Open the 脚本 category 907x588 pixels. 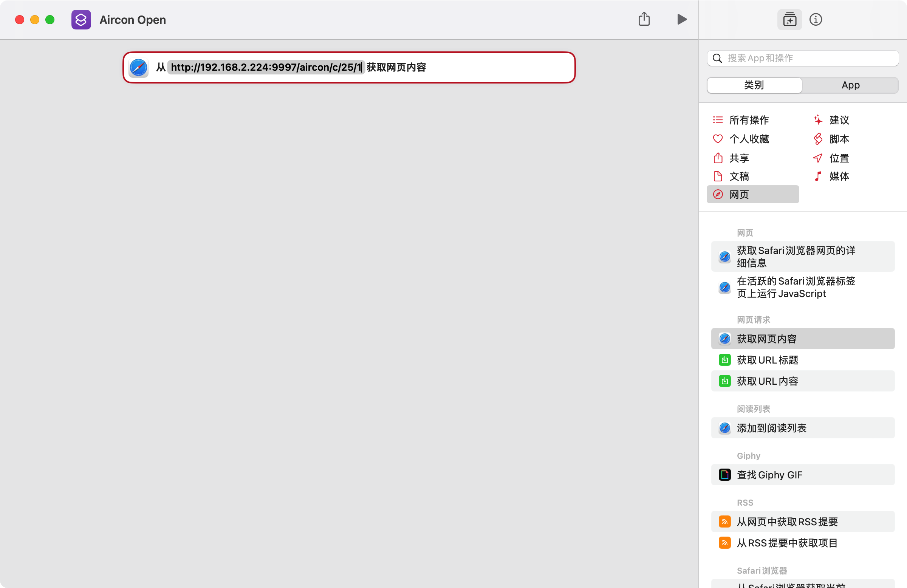[839, 139]
